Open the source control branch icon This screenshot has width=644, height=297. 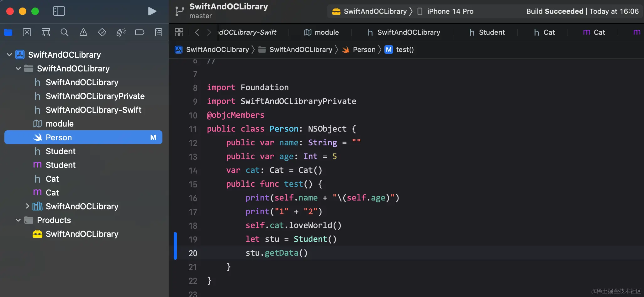180,11
